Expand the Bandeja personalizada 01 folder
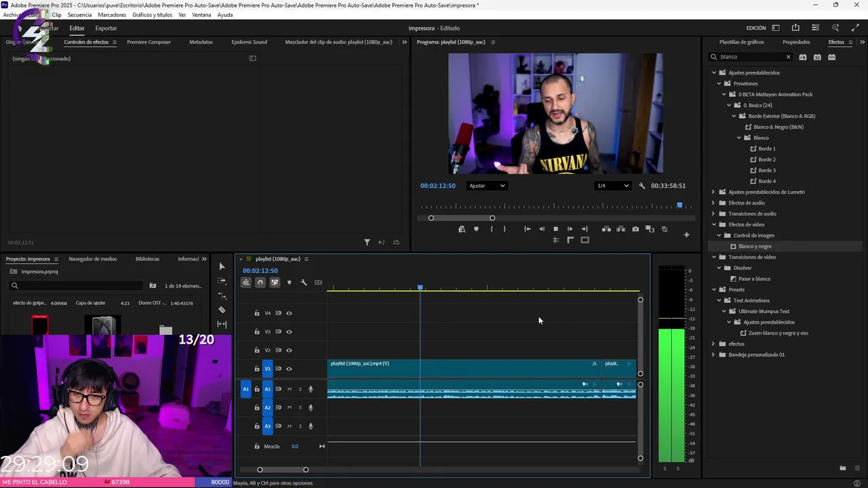868x488 pixels. [x=713, y=354]
